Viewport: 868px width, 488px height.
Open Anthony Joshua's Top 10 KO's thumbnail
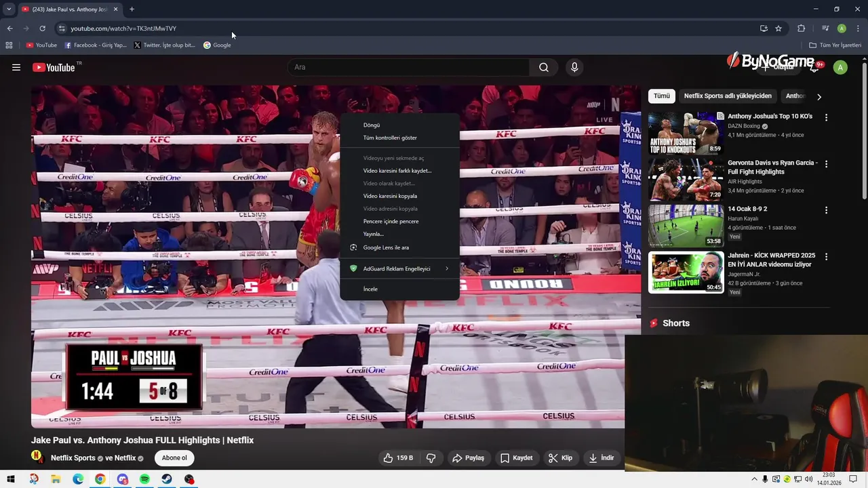(686, 134)
